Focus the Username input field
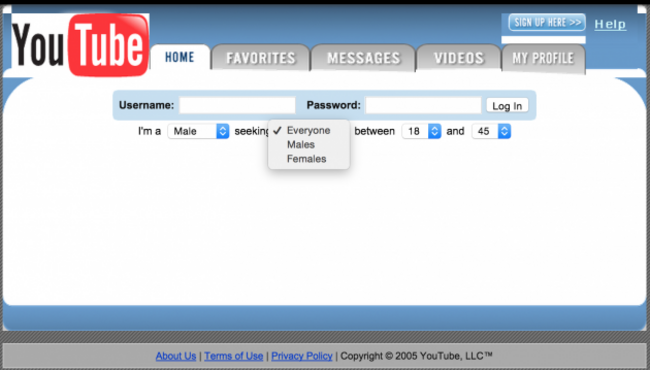 tap(237, 105)
